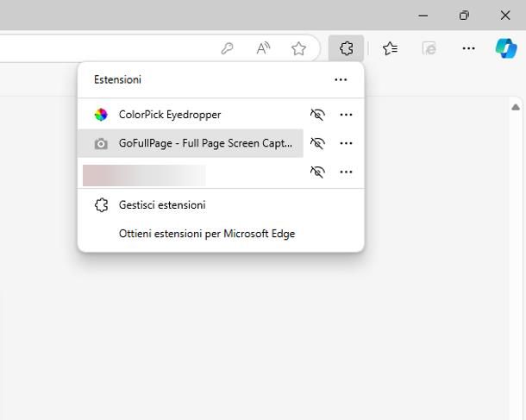Toggle visibility eye for the third extension
Screen dimensions: 526x420
(317, 172)
